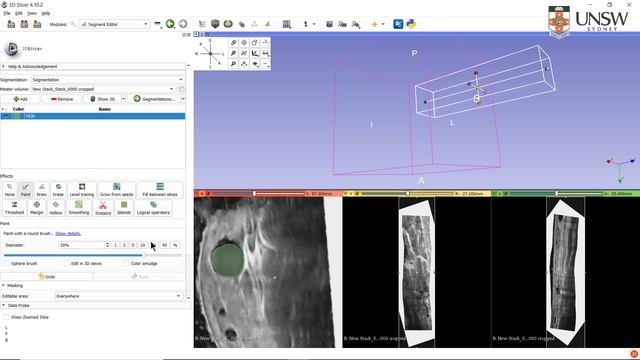Enable the Sphere brush checkbox

[7, 263]
